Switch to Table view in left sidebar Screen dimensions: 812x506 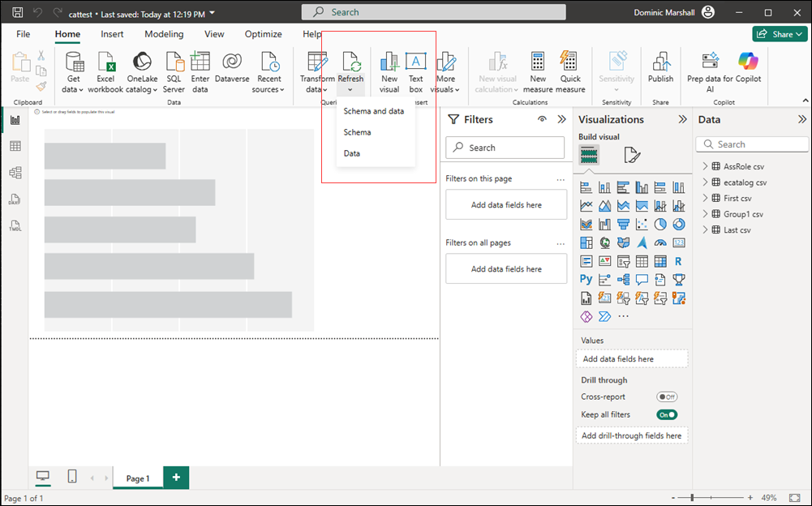pyautogui.click(x=15, y=146)
